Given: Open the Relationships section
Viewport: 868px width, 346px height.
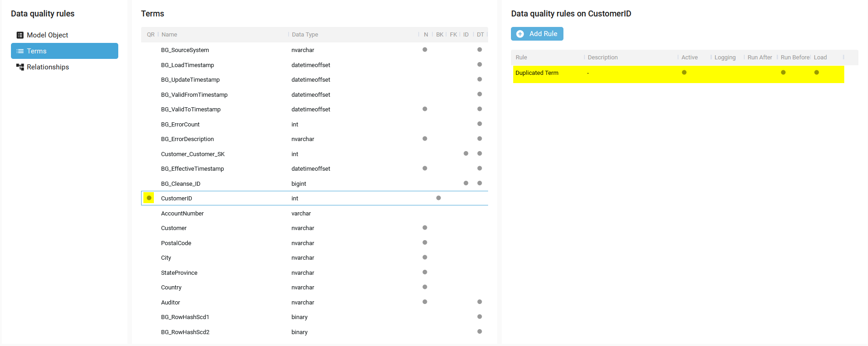Looking at the screenshot, I should [x=48, y=67].
